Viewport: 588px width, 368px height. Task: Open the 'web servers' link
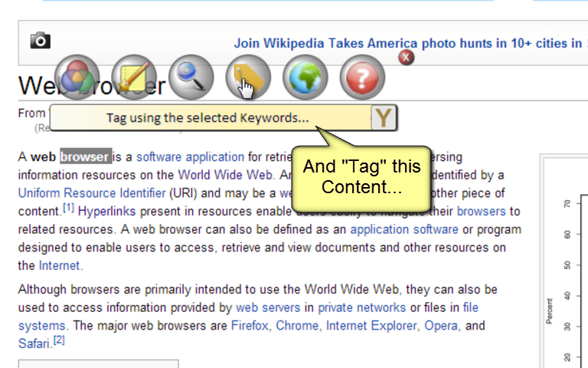click(x=268, y=307)
